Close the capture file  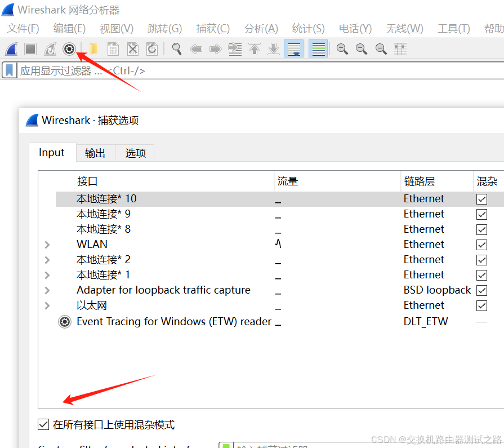point(132,49)
